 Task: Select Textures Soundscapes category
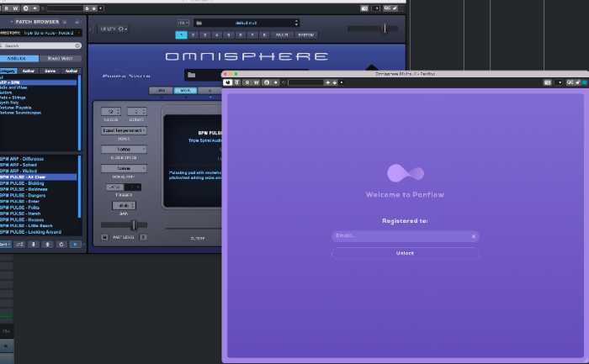click(x=39, y=113)
